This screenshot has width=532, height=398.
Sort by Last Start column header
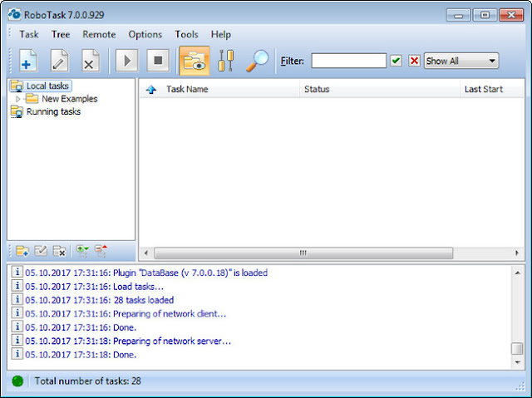(x=484, y=89)
